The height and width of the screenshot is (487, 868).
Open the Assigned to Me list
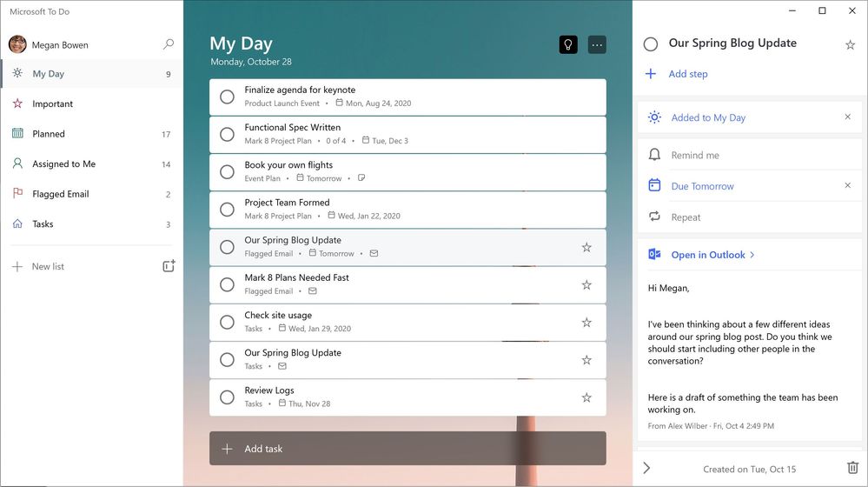pos(92,164)
